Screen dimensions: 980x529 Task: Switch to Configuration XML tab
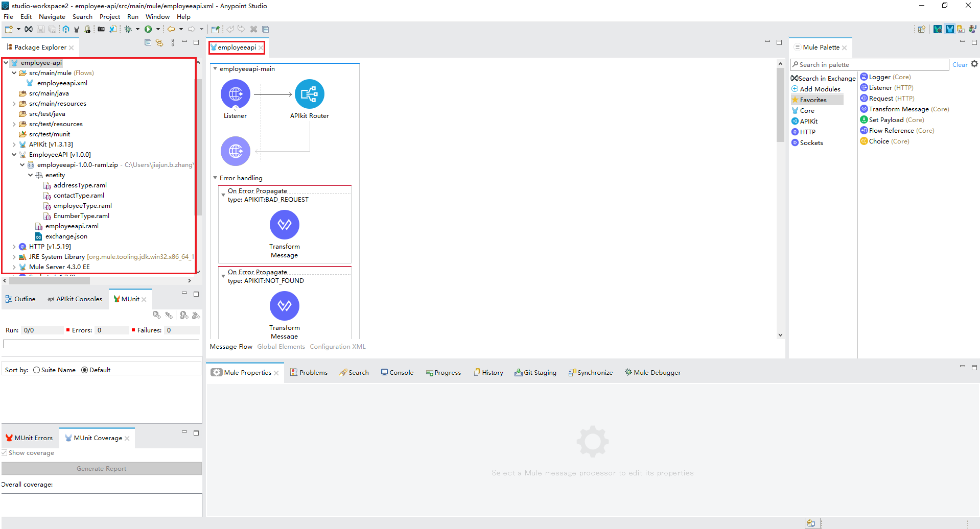click(338, 347)
